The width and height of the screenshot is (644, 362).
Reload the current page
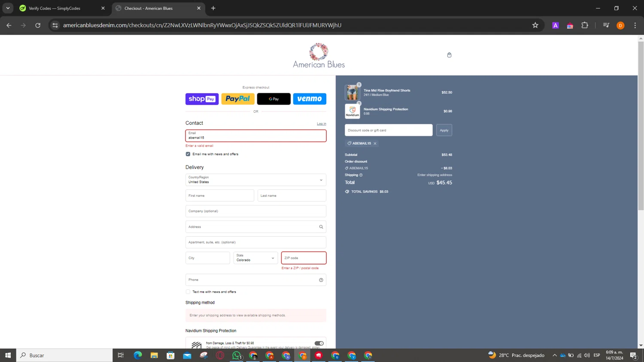[x=38, y=25]
